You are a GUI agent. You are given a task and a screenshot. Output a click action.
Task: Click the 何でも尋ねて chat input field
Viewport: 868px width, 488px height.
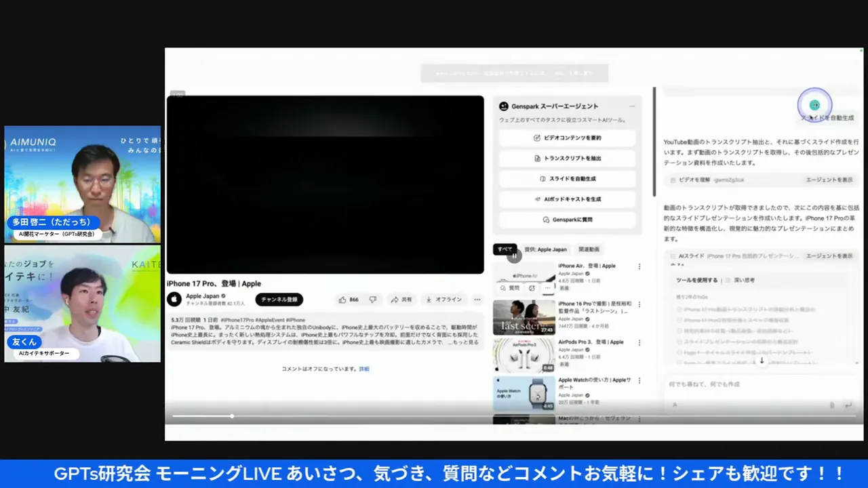(x=746, y=384)
